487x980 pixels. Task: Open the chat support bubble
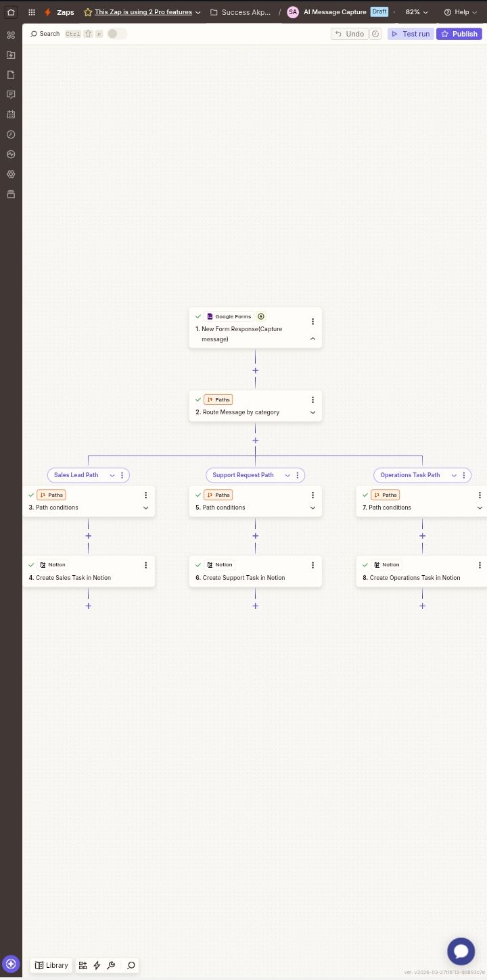point(461,952)
